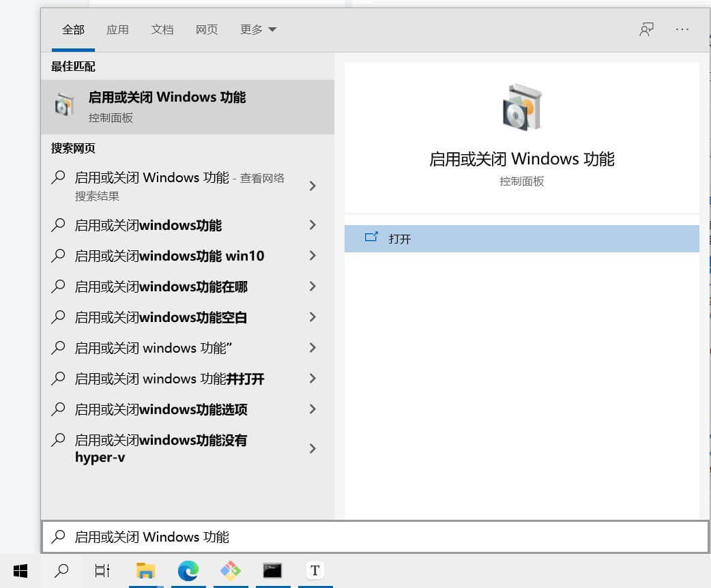711x588 pixels.
Task: Expand arrow for windows功能 win10 suggestion
Action: (313, 256)
